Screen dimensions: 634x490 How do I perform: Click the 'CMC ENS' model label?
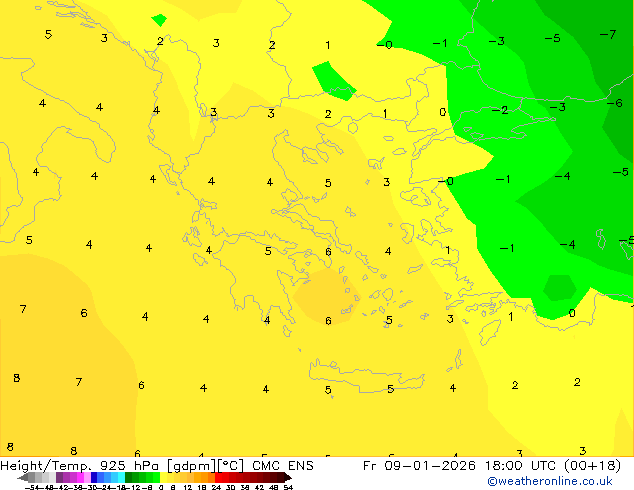[283, 466]
